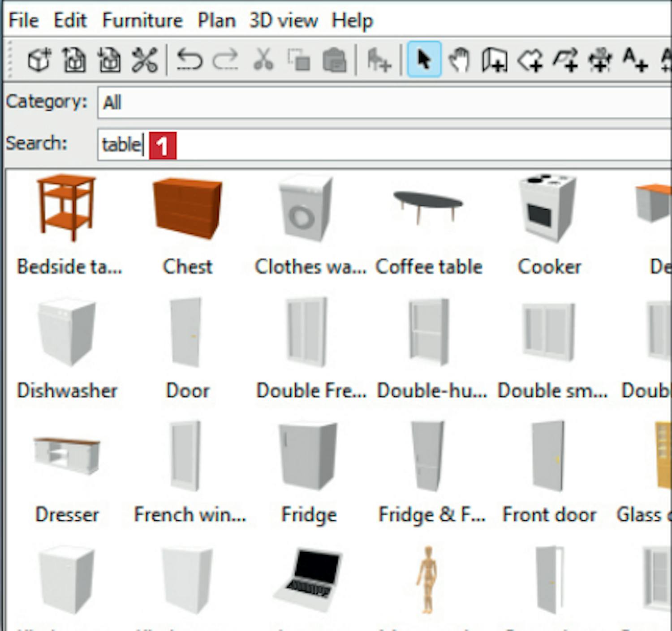Open the 3D view menu
Viewport: 672px width, 631px height.
point(283,21)
